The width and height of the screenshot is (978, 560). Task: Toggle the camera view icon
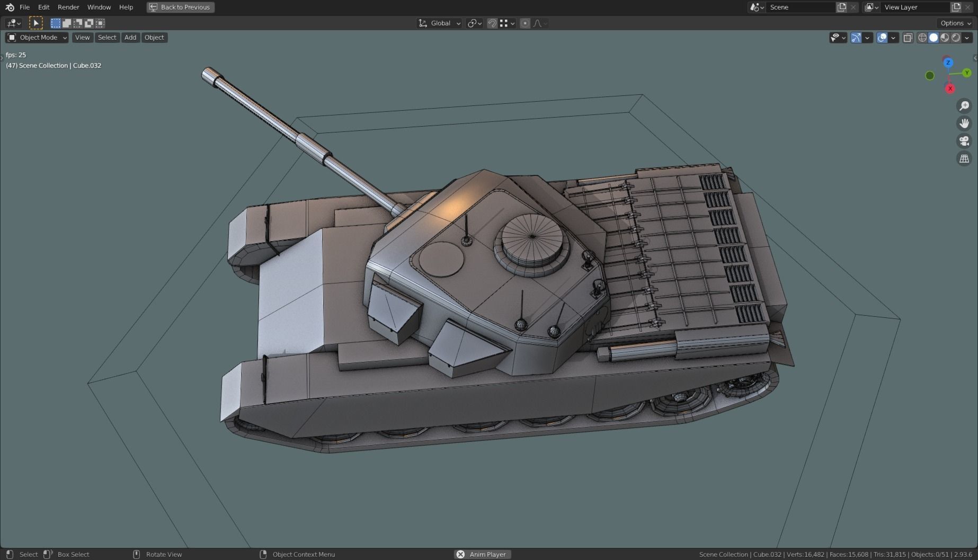tap(964, 141)
